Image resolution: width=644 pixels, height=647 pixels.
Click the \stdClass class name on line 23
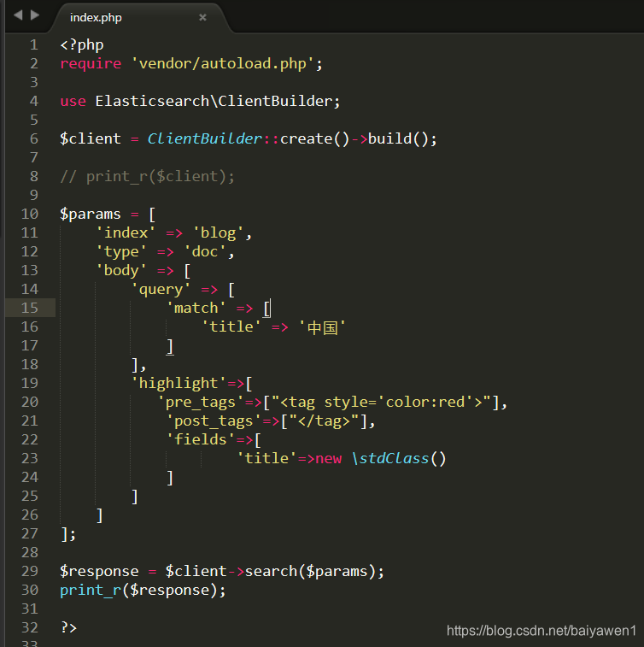pyautogui.click(x=390, y=458)
